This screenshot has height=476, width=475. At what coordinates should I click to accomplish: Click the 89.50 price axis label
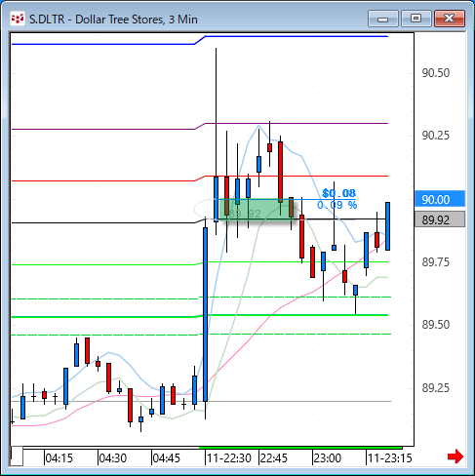pyautogui.click(x=436, y=325)
